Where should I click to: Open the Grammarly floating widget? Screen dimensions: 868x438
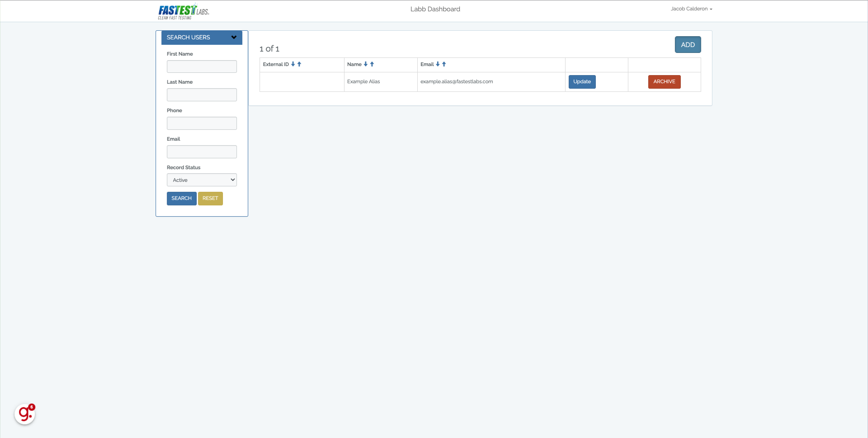pyautogui.click(x=25, y=414)
